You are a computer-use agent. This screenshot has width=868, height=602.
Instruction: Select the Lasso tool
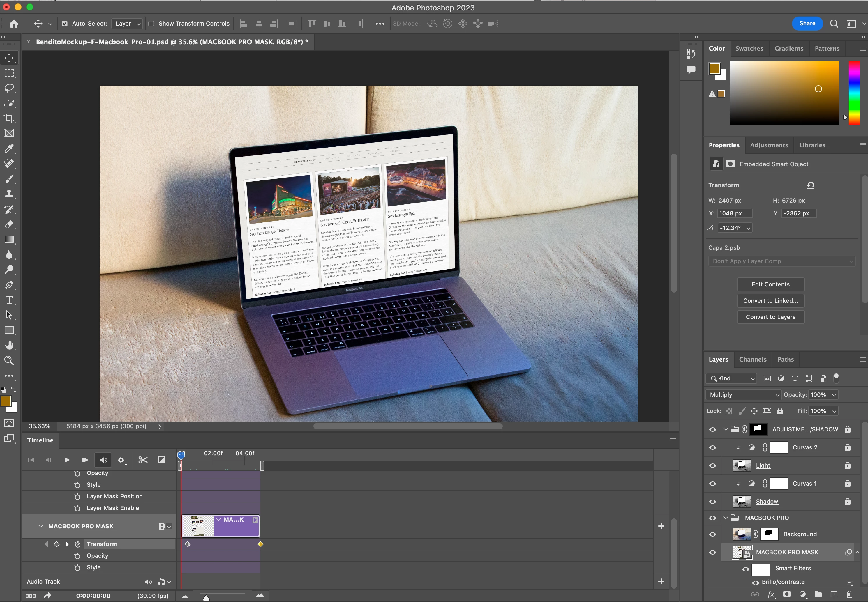click(x=9, y=88)
